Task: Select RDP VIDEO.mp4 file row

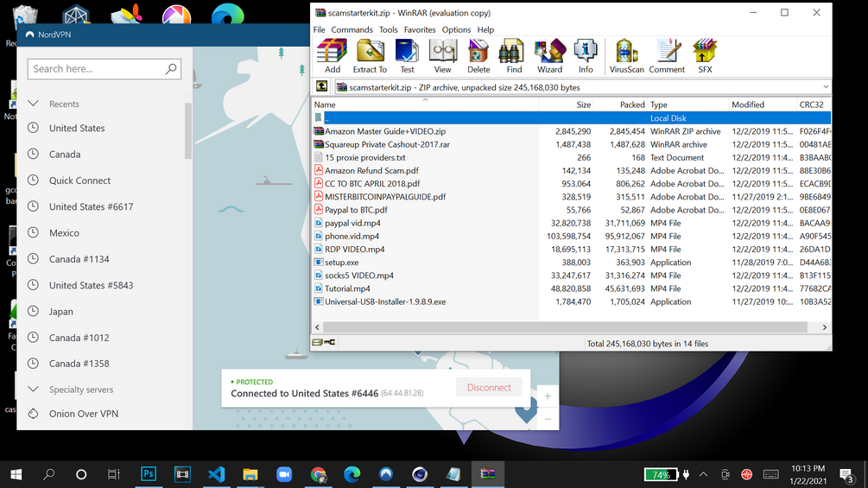Action: tap(571, 249)
